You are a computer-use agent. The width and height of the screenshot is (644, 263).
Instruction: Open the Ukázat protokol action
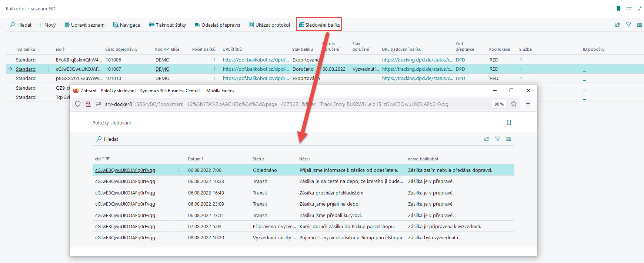pos(270,25)
